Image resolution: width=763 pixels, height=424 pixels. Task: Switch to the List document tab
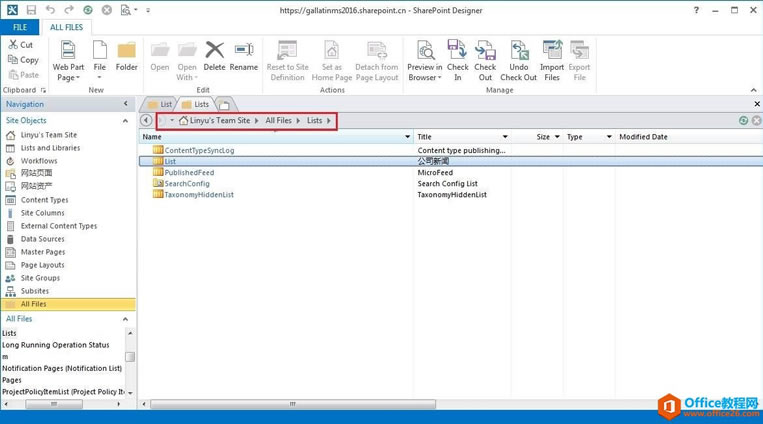pos(160,104)
